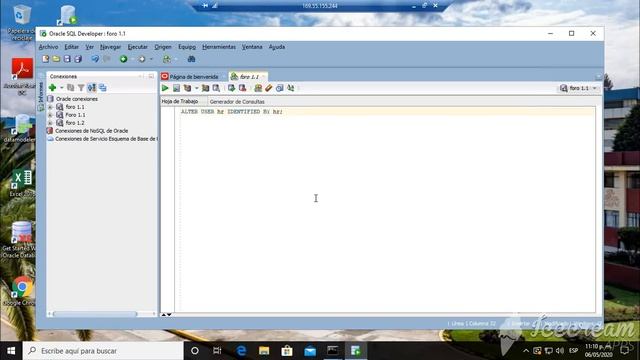640x360 pixels.
Task: Select the Hoja de Trabajo tab
Action: coord(180,101)
